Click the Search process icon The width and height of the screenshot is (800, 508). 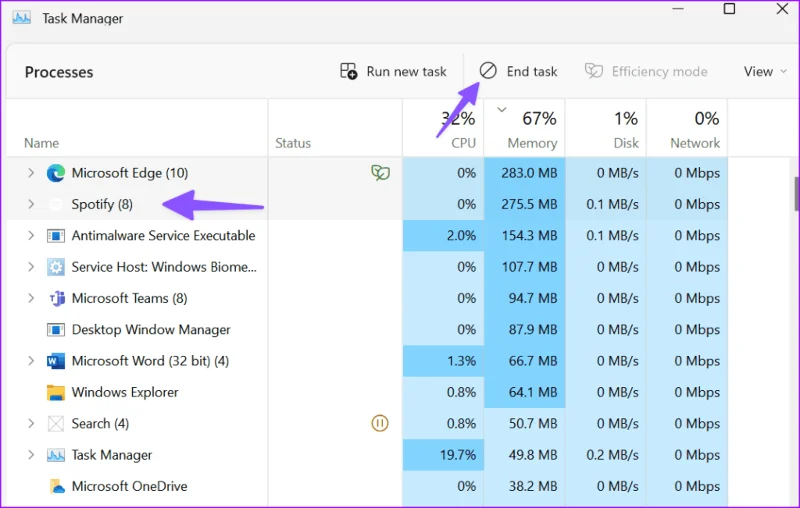pyautogui.click(x=56, y=424)
